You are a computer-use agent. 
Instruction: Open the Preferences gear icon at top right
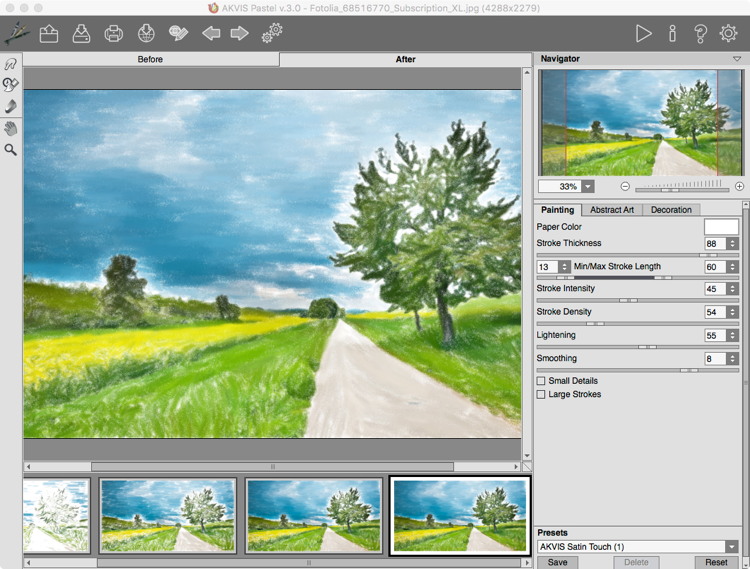[x=728, y=34]
